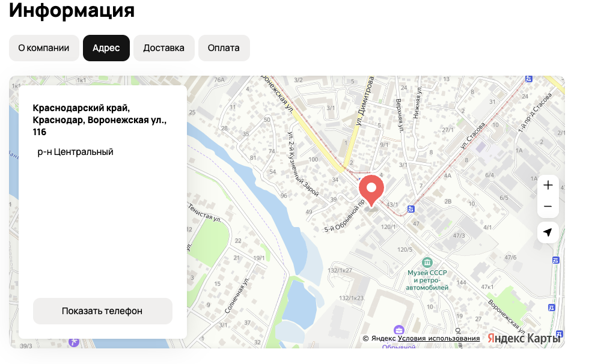Image resolution: width=589 pixels, height=364 pixels.
Task: Open the Условия использования link
Action: tap(439, 339)
